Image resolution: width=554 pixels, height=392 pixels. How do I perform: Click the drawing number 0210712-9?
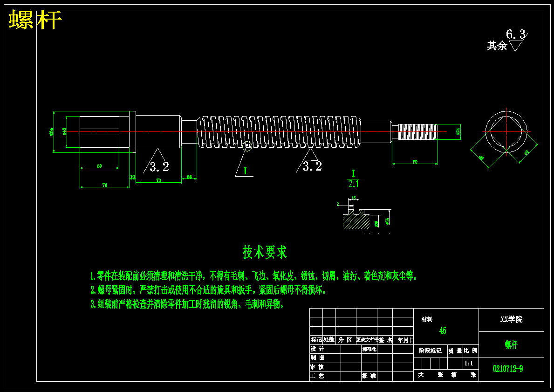tap(508, 369)
